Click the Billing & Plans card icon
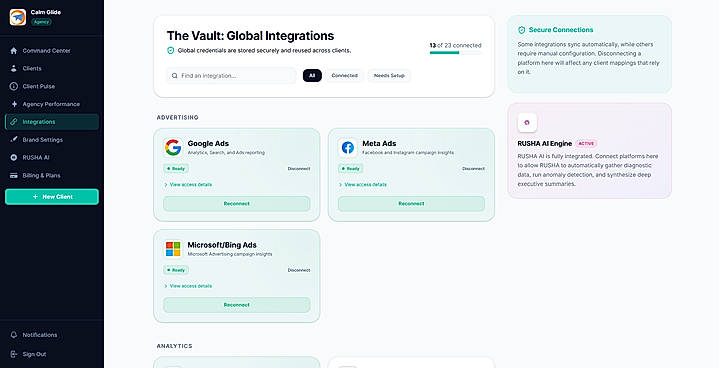The height and width of the screenshot is (368, 719). pyautogui.click(x=14, y=176)
